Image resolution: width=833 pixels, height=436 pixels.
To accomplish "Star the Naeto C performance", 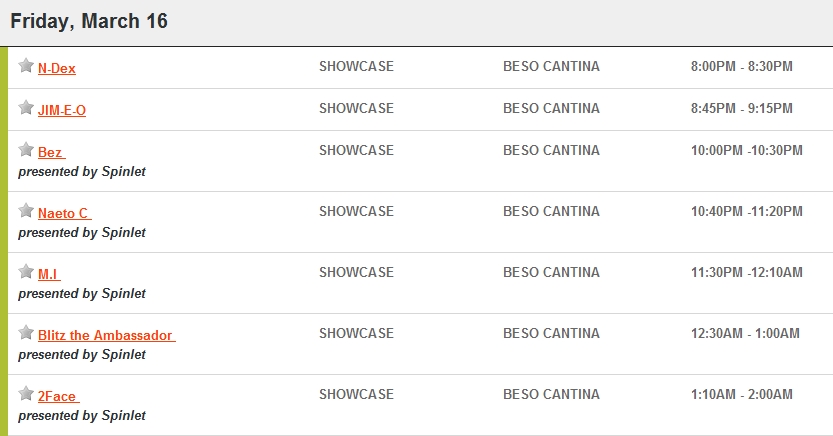I will tap(26, 210).
